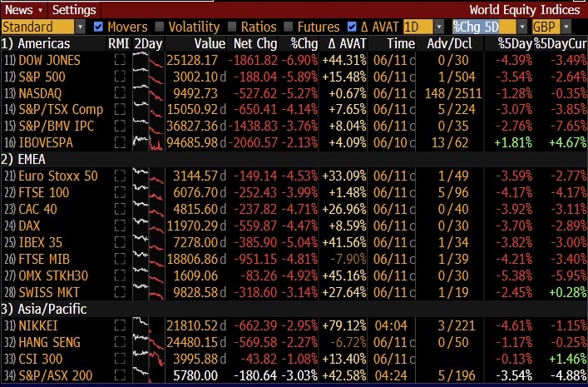
Task: Open S&P/BMV IPC 2Day sparkline
Action: pyautogui.click(x=149, y=127)
